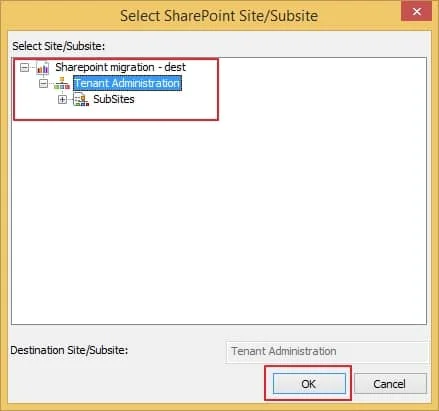This screenshot has width=439, height=411.
Task: Confirm selection with the OK button
Action: pyautogui.click(x=309, y=383)
